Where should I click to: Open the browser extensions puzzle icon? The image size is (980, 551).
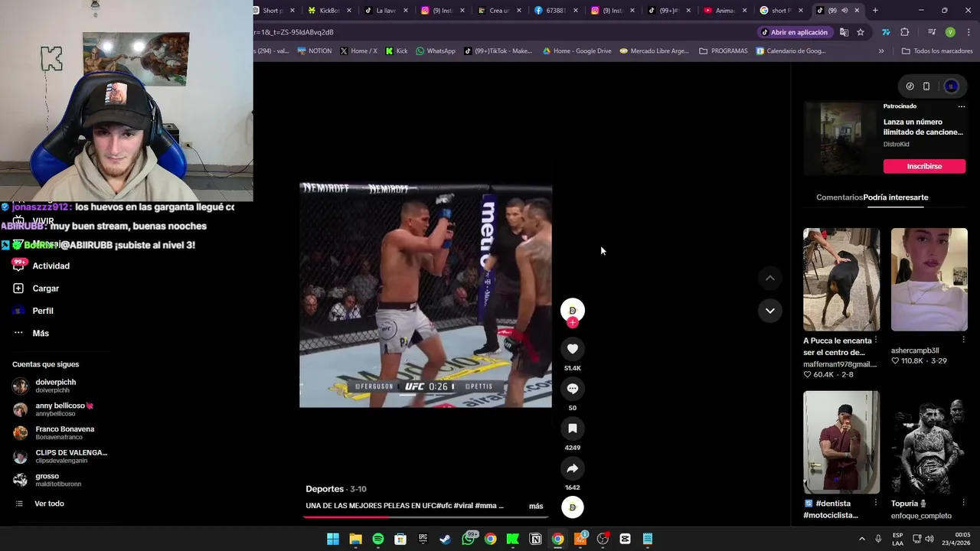click(905, 32)
